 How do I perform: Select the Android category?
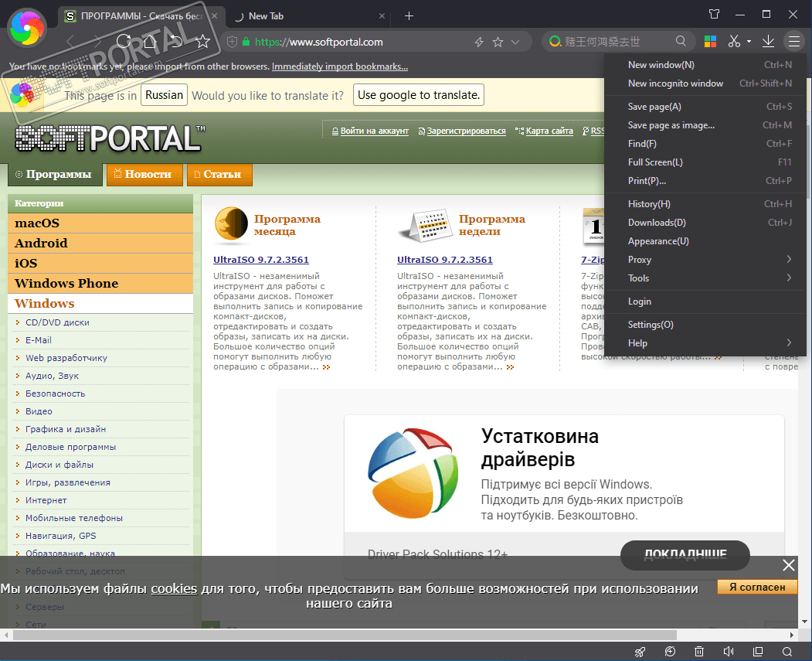(100, 244)
